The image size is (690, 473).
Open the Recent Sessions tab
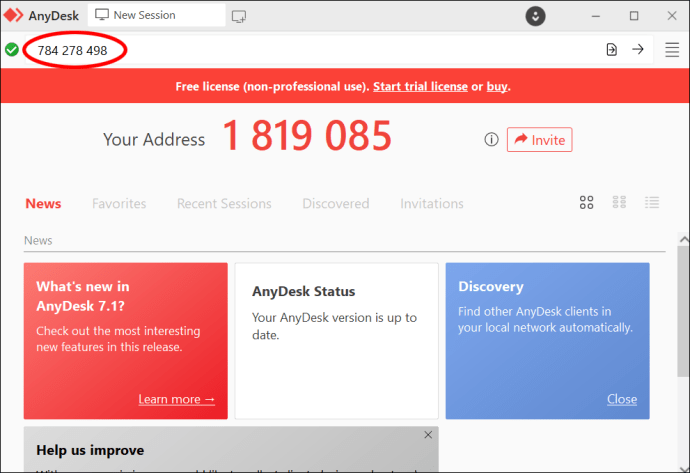pyautogui.click(x=224, y=203)
